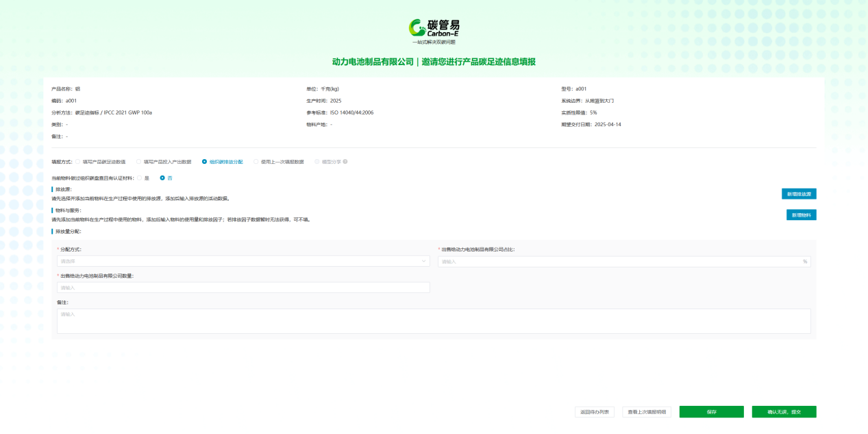Select the 模型分享 radio option
Screen dimensions: 868x434
pos(317,162)
